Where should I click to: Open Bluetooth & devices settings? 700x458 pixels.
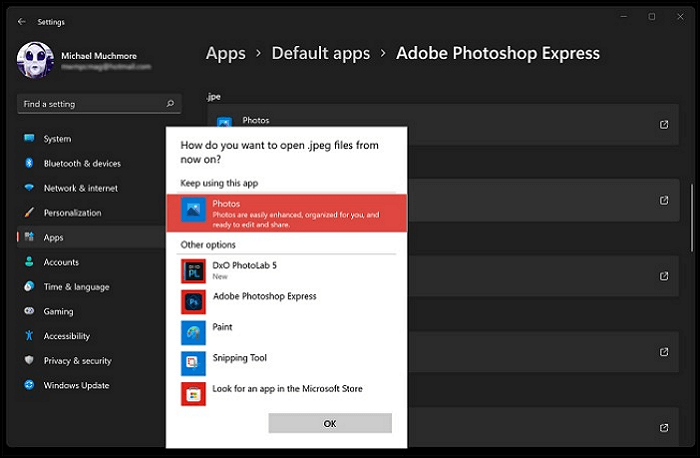tap(82, 163)
